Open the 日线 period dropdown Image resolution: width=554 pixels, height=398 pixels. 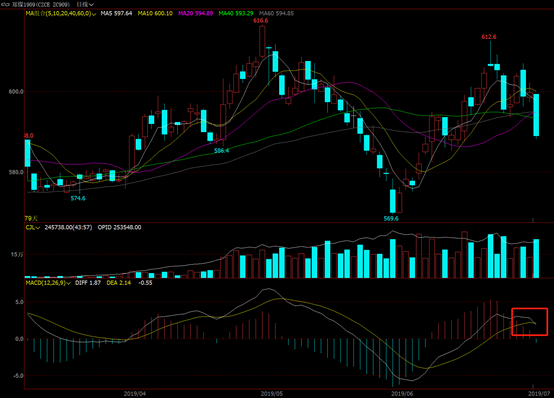click(x=85, y=4)
